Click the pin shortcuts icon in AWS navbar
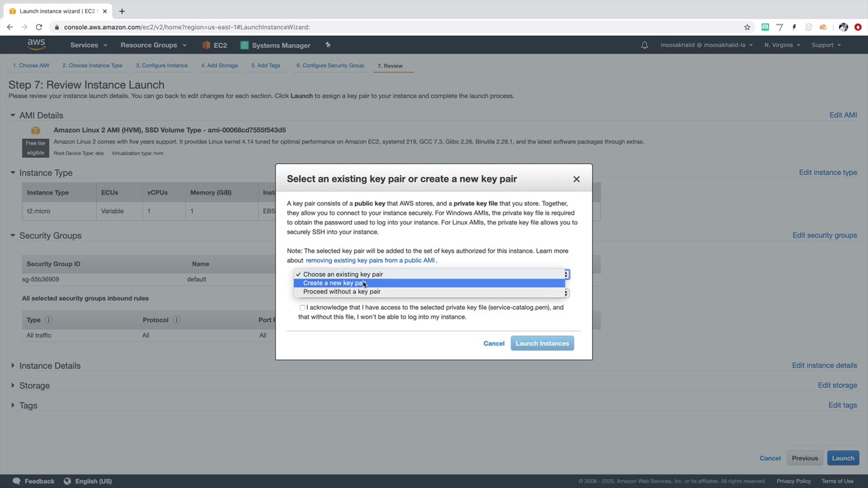The height and width of the screenshot is (488, 868). (328, 45)
